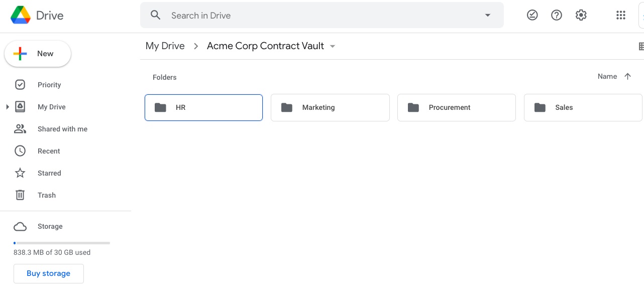The width and height of the screenshot is (644, 298).
Task: Click the Google Drive logo
Action: point(21,15)
